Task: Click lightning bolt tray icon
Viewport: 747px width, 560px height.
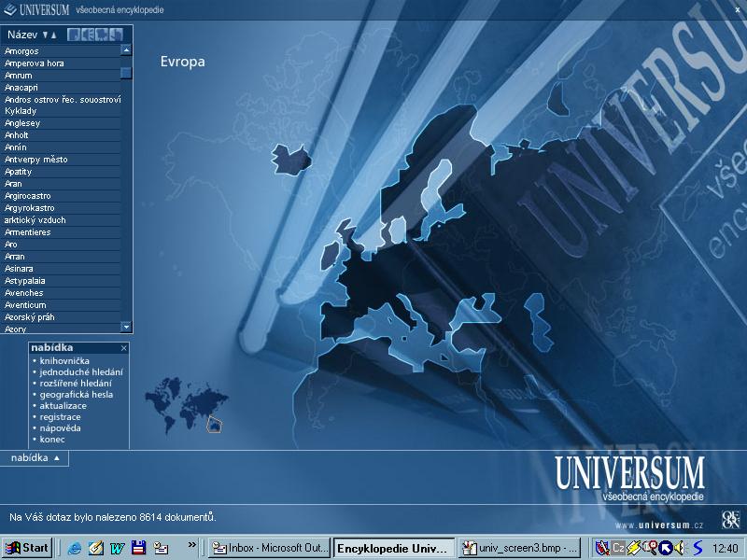Action: (634, 548)
